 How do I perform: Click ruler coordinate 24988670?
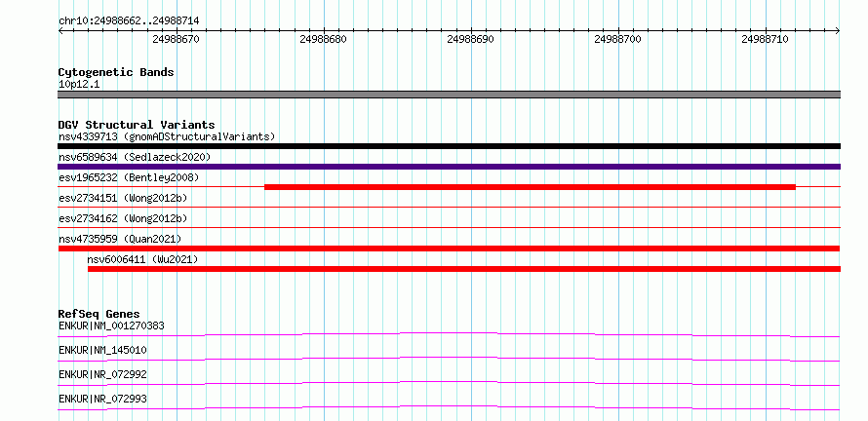coord(176,39)
